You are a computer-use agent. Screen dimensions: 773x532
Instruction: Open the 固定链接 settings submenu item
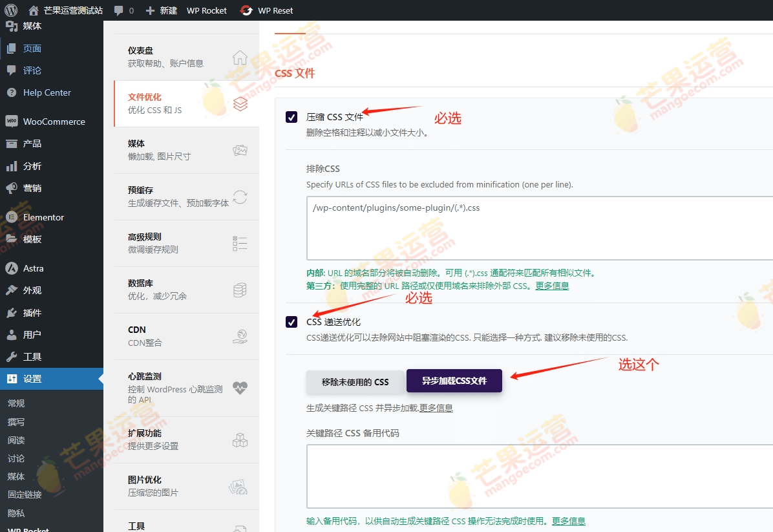[x=25, y=495]
